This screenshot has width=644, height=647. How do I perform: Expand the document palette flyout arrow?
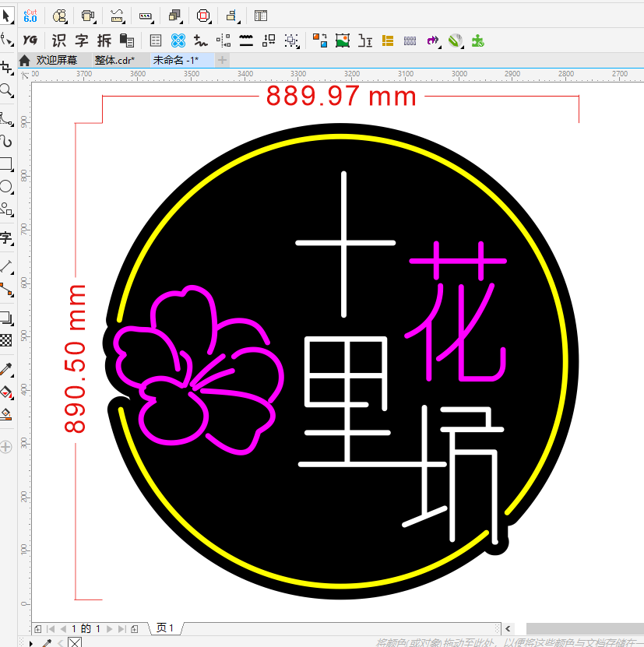pos(30,643)
